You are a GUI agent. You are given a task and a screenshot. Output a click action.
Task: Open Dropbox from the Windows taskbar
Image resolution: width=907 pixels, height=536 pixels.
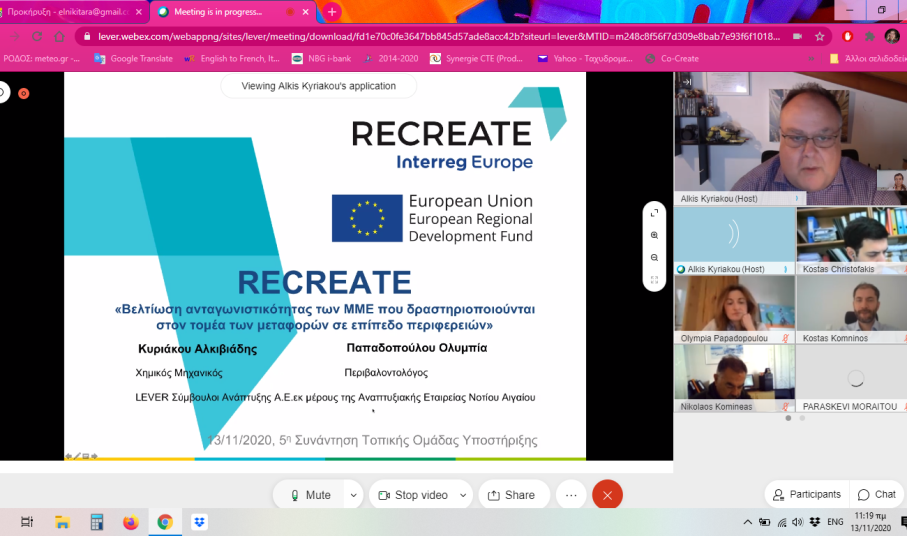tap(199, 522)
